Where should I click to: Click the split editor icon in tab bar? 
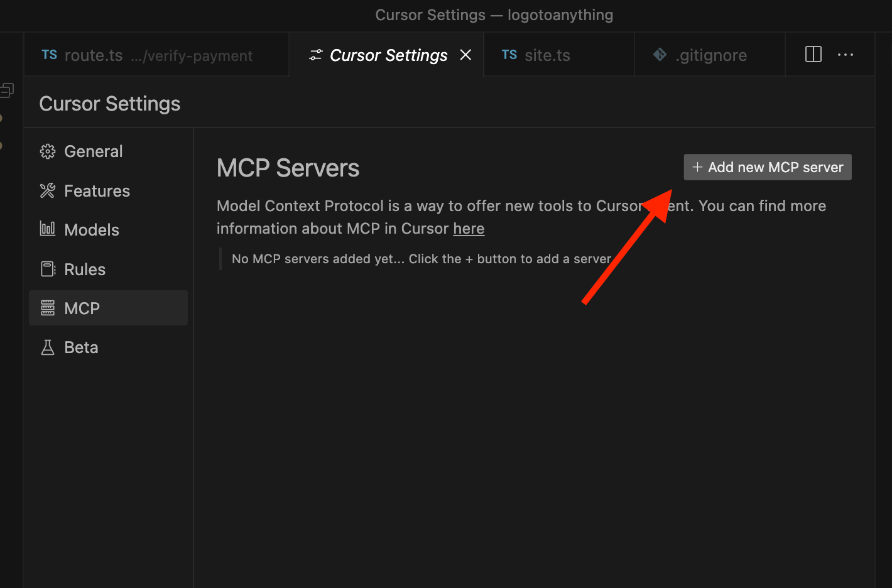click(x=813, y=55)
